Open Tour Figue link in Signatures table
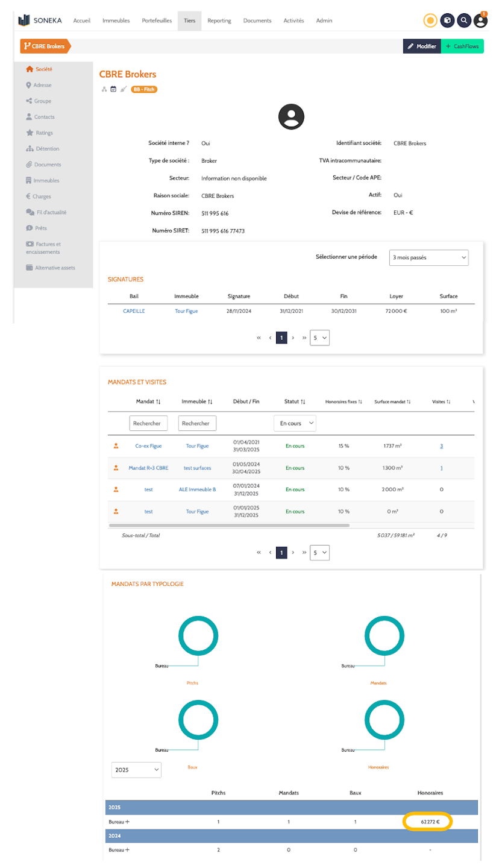This screenshot has height=868, width=502. 186,311
